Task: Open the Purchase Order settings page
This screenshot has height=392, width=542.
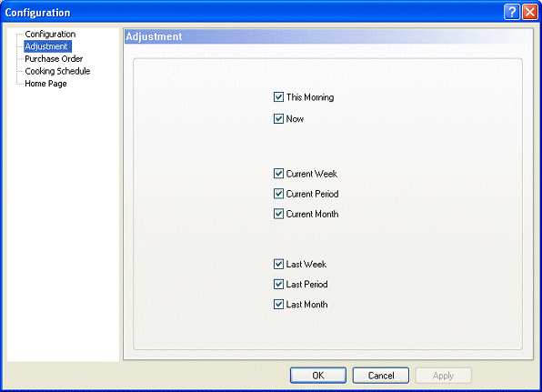Action: [54, 59]
